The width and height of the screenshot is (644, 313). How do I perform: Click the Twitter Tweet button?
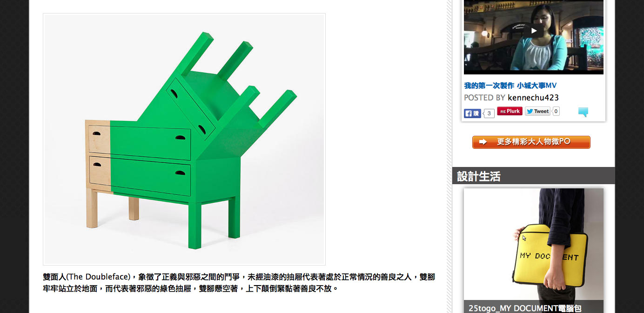coord(537,111)
